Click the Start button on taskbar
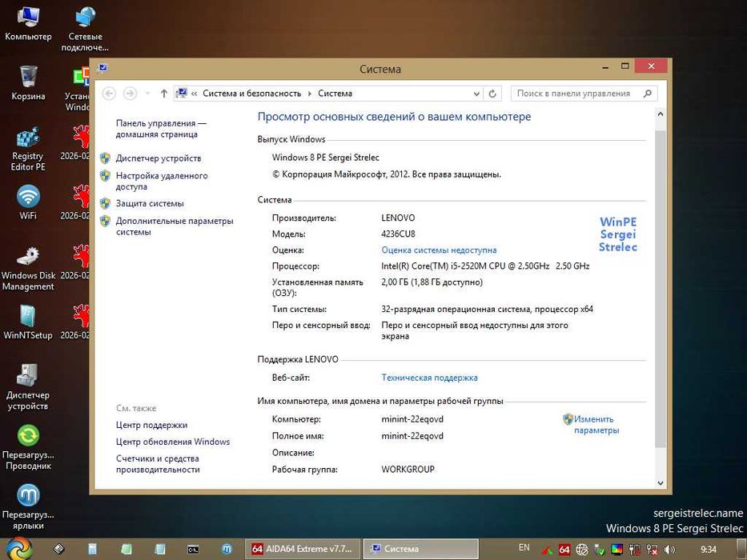Image resolution: width=747 pixels, height=560 pixels. 19,549
